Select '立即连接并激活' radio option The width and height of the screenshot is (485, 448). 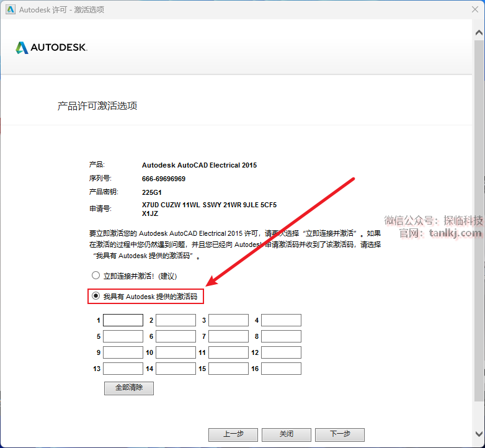pos(96,276)
